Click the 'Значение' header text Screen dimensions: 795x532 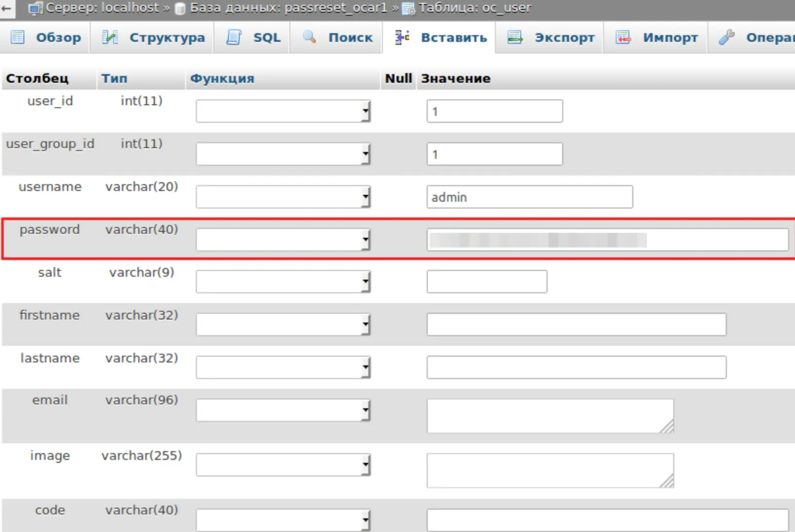455,78
